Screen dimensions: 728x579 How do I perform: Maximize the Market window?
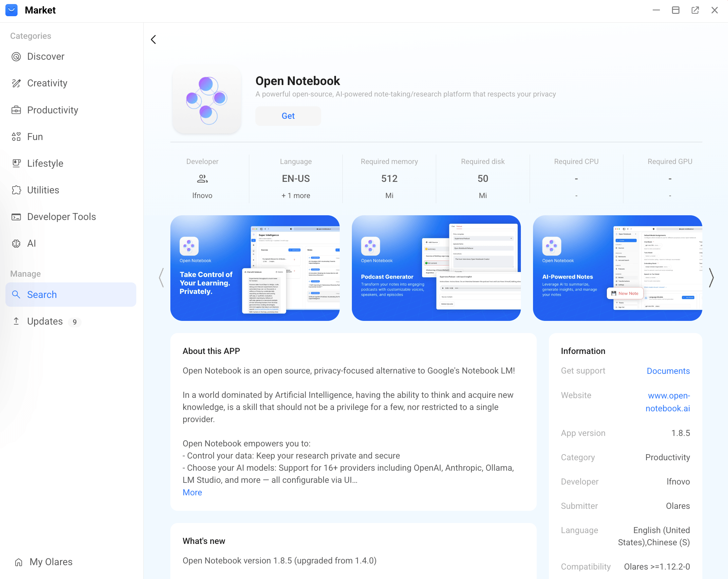(676, 10)
